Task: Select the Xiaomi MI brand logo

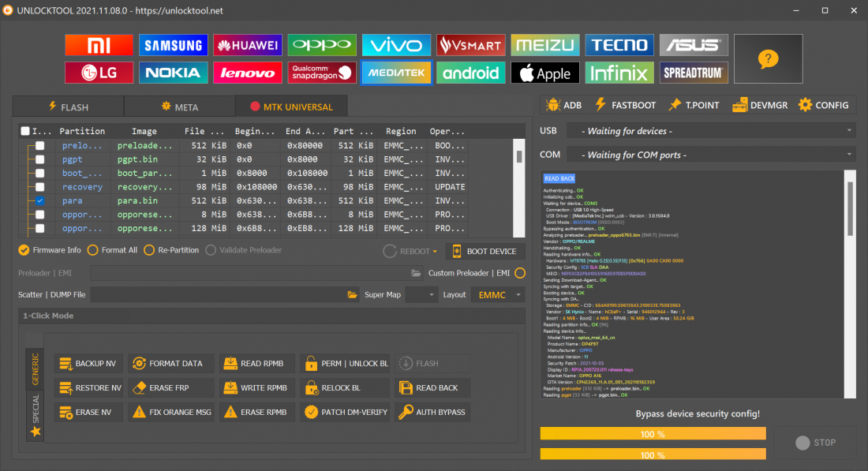Action: pos(99,45)
